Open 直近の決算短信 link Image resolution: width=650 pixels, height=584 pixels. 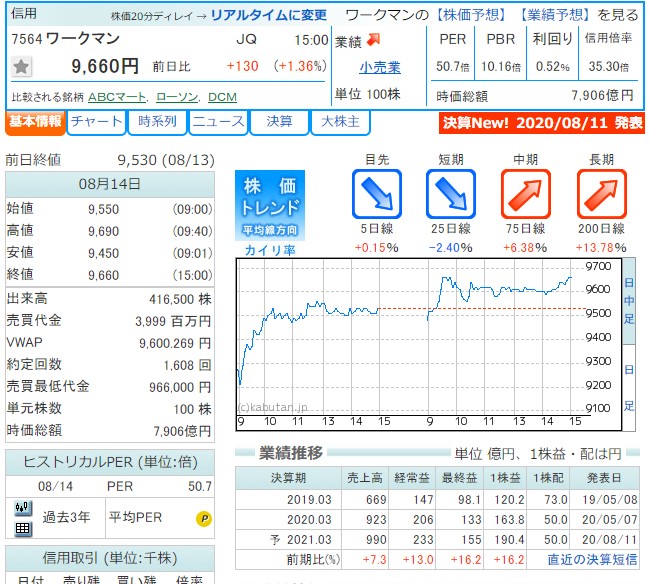592,560
